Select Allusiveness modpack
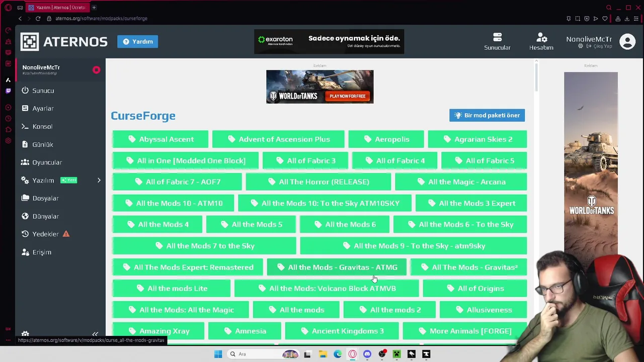 484,310
